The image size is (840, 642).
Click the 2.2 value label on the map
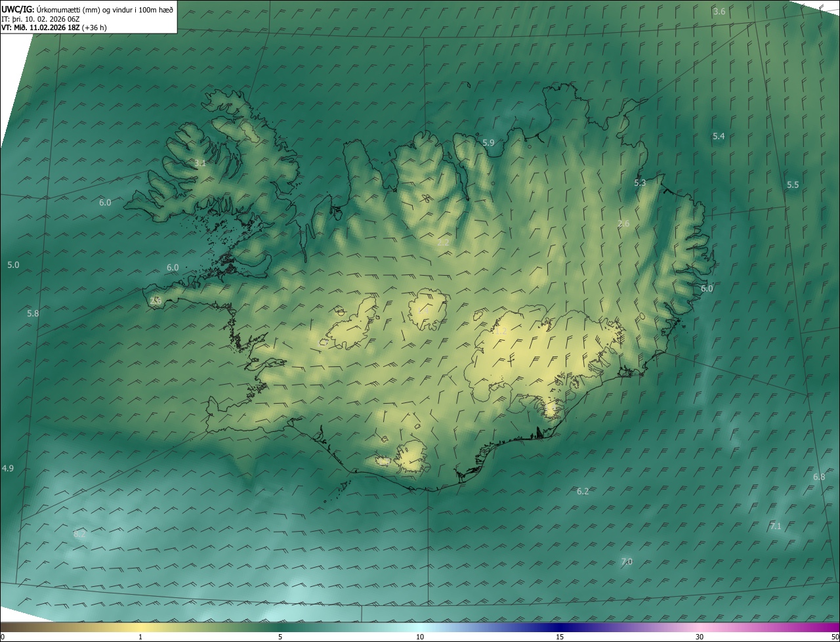pos(443,243)
